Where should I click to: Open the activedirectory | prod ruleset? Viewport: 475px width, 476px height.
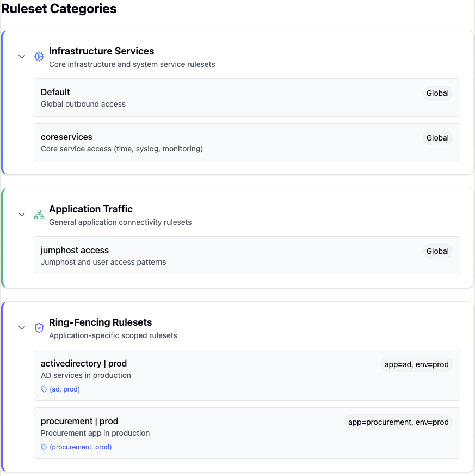point(83,363)
